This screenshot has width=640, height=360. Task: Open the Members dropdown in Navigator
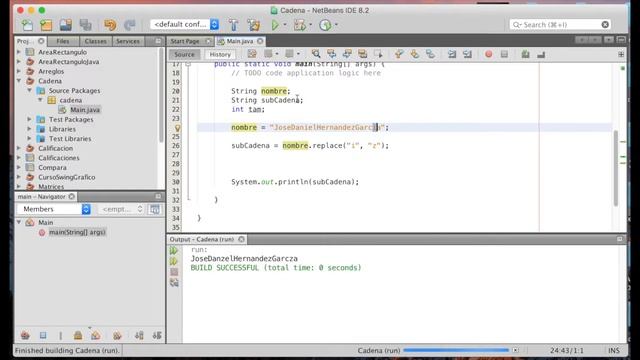click(x=53, y=209)
